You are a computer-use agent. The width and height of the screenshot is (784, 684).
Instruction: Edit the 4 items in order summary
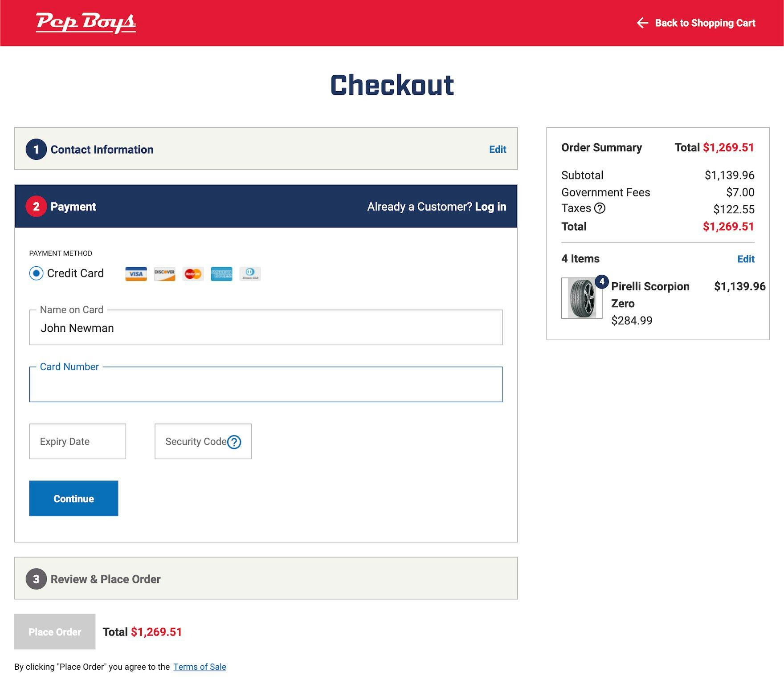point(745,259)
